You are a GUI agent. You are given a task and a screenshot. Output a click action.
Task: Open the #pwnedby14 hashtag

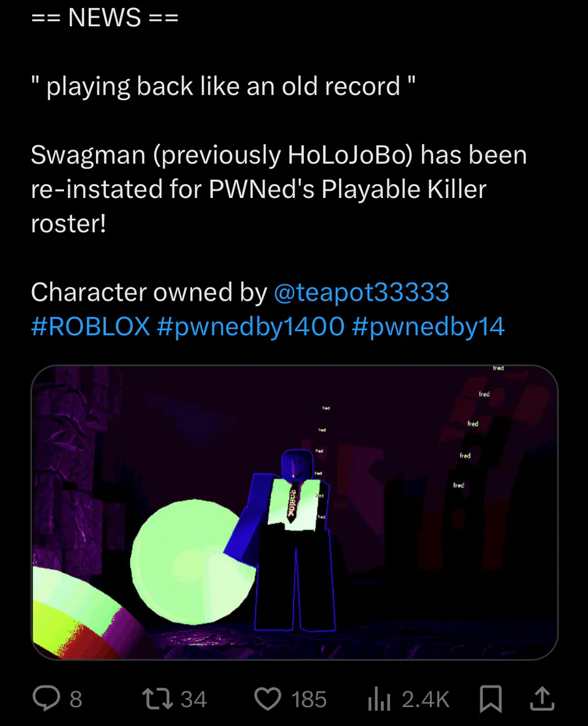click(428, 327)
